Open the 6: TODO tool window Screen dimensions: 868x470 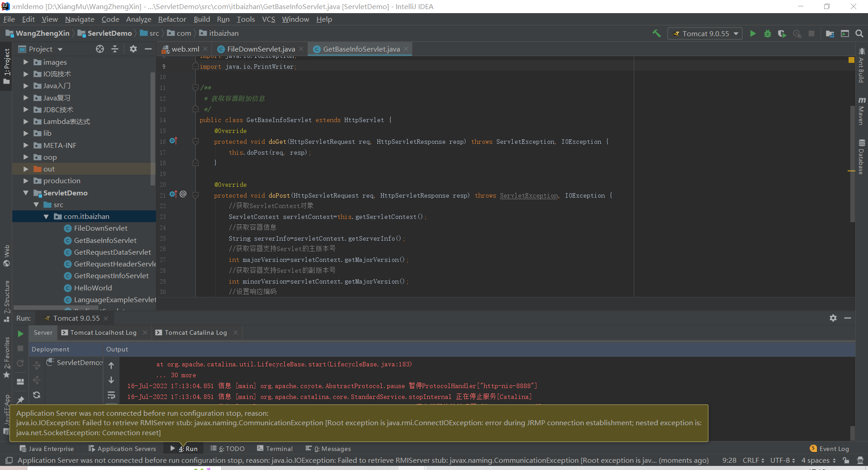pyautogui.click(x=227, y=449)
